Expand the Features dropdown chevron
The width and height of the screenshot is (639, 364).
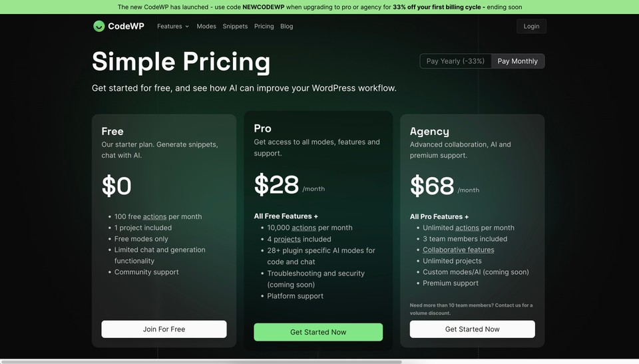187,27
